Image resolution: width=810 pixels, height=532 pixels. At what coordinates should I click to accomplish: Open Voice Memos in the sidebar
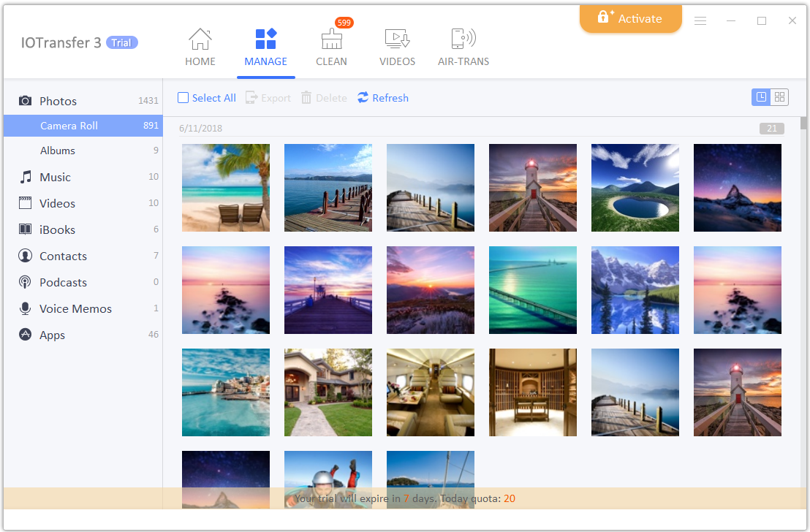75,308
